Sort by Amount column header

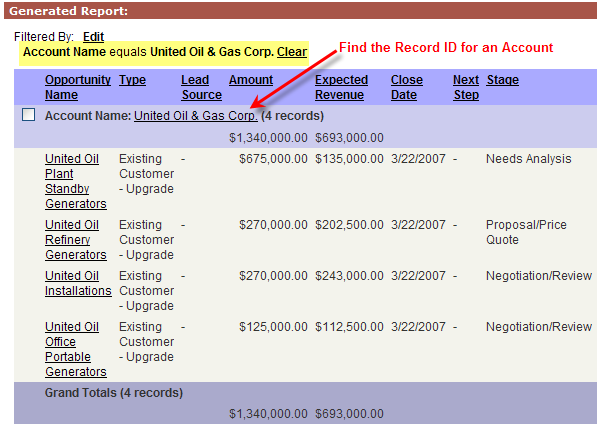coord(251,80)
